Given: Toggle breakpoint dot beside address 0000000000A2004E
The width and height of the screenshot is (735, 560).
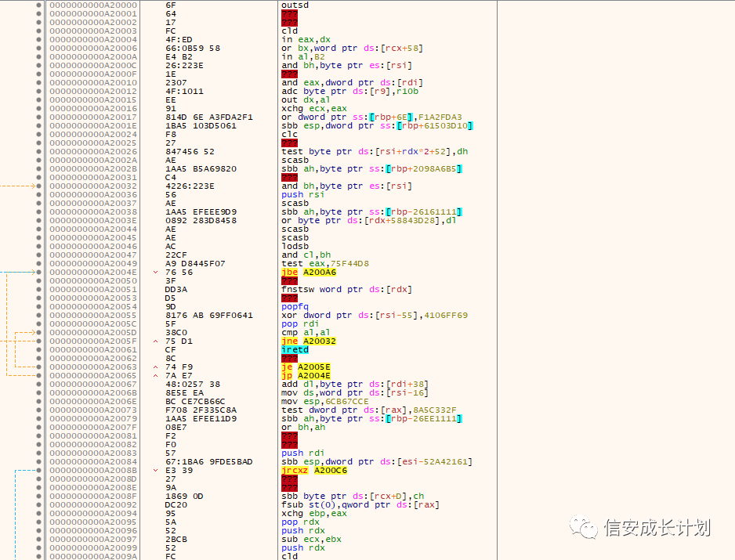Looking at the screenshot, I should [39, 273].
